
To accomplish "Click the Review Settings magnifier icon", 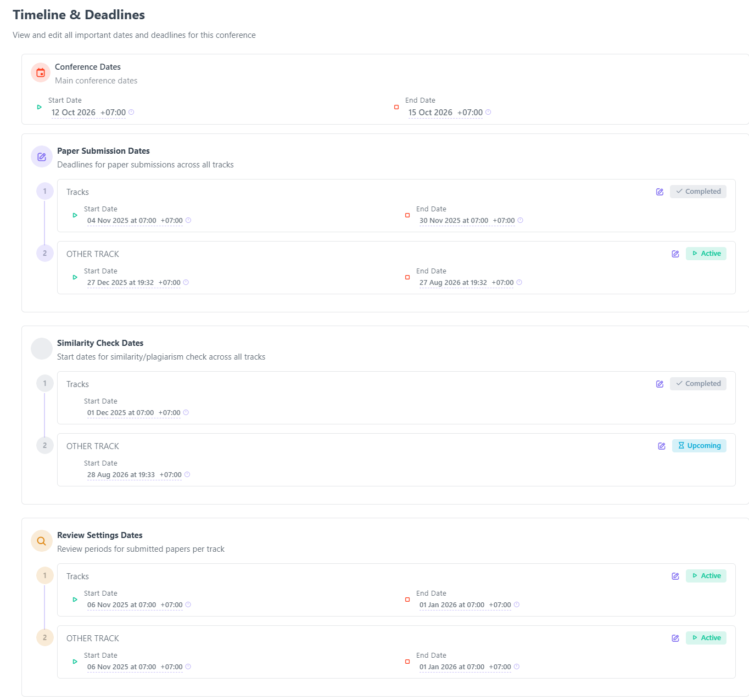I will click(42, 541).
